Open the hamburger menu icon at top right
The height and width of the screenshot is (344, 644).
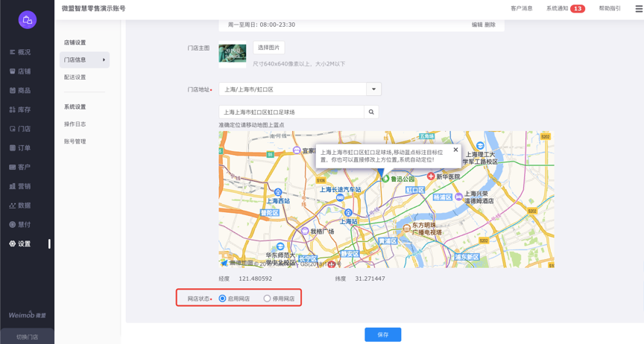639,9
